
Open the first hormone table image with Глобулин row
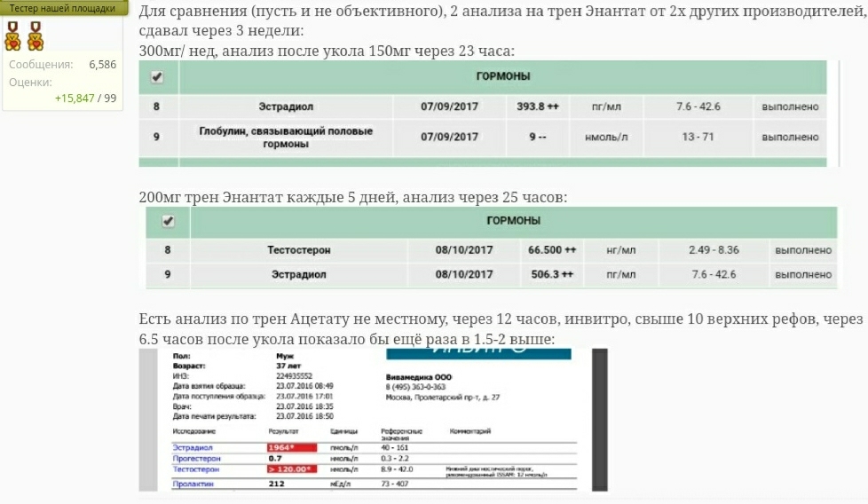489,114
